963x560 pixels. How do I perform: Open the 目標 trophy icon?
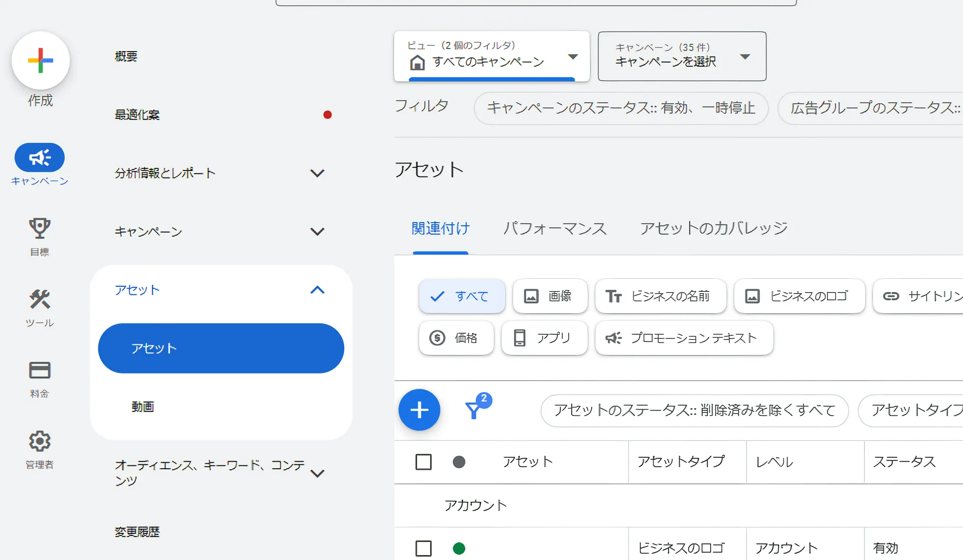40,228
